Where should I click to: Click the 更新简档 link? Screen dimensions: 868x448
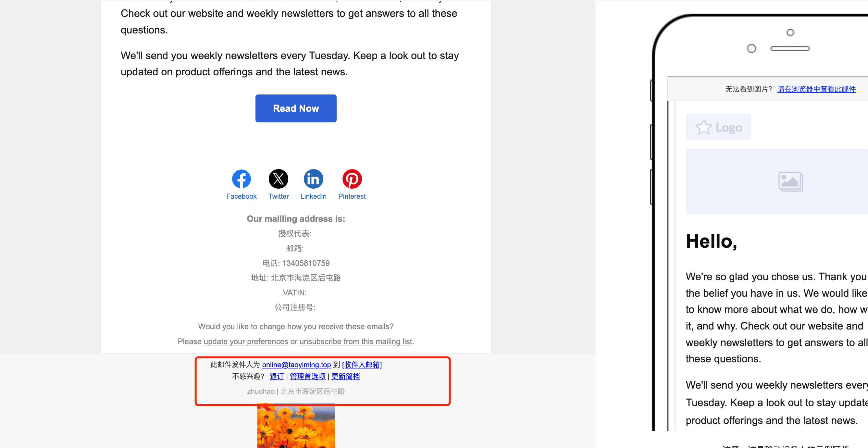click(x=345, y=377)
